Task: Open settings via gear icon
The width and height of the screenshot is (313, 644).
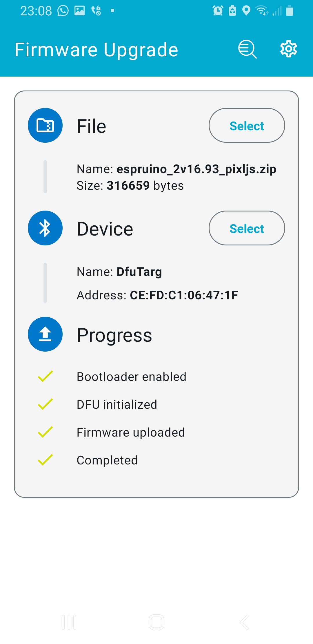Action: point(288,49)
